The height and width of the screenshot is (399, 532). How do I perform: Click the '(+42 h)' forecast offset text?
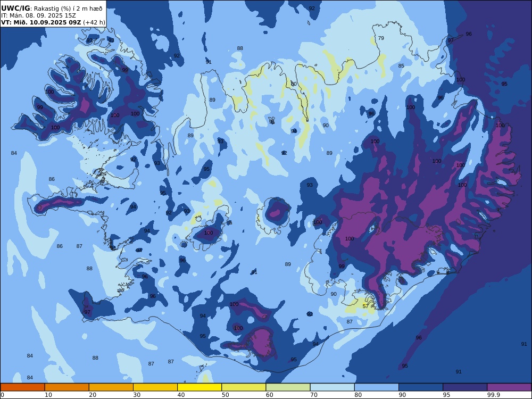[94, 23]
